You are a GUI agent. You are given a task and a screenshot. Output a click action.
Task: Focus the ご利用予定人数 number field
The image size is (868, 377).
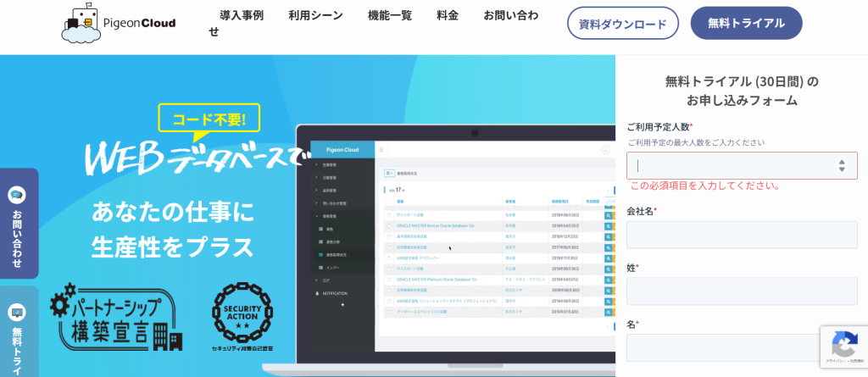(742, 165)
